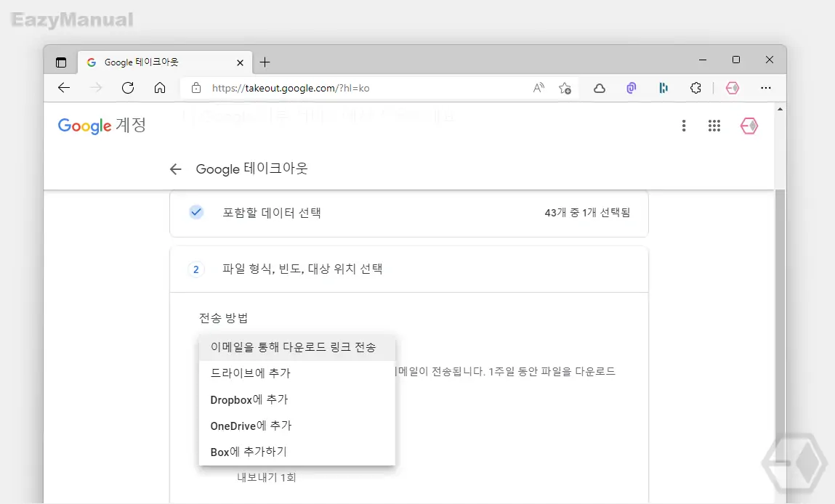The width and height of the screenshot is (835, 504).
Task: Open the tab actions menu icon
Action: (61, 62)
